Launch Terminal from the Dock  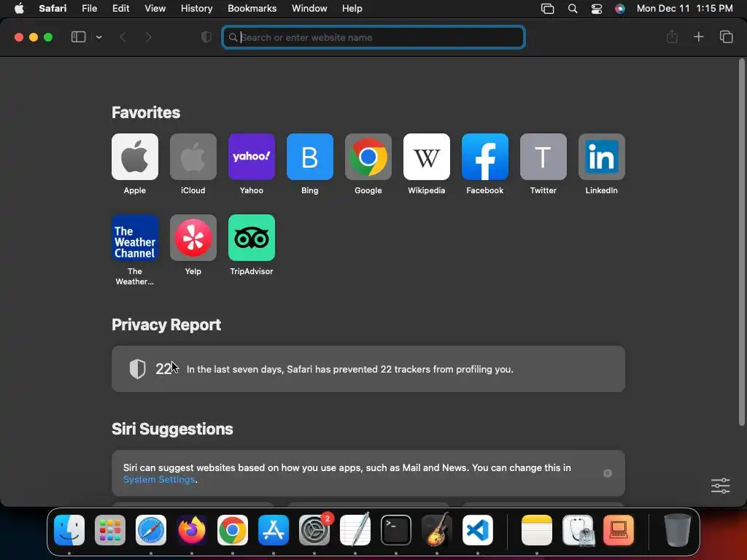[x=396, y=530]
